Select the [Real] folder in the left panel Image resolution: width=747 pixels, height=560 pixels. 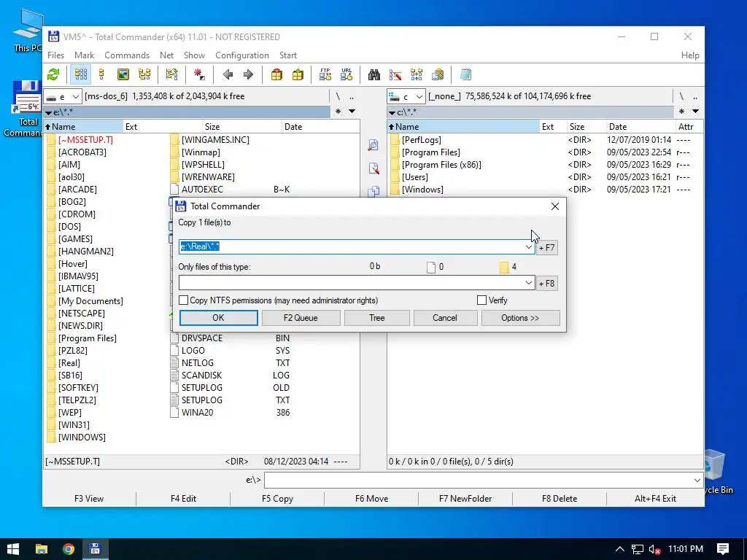pyautogui.click(x=69, y=363)
